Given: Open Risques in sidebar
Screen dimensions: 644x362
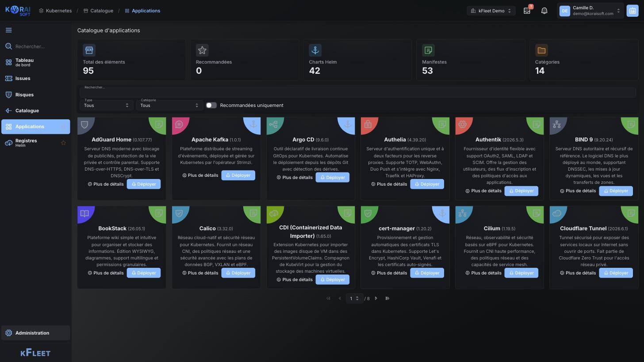Looking at the screenshot, I should click(35, 95).
